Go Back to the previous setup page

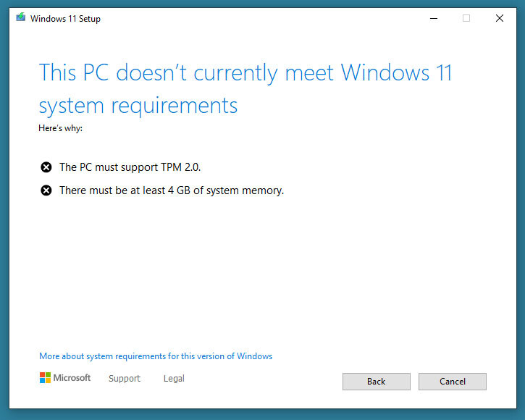tap(377, 382)
